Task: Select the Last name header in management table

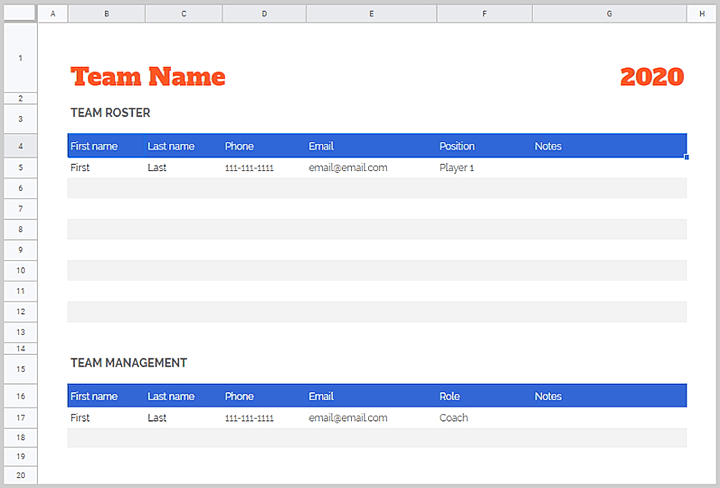Action: point(171,396)
